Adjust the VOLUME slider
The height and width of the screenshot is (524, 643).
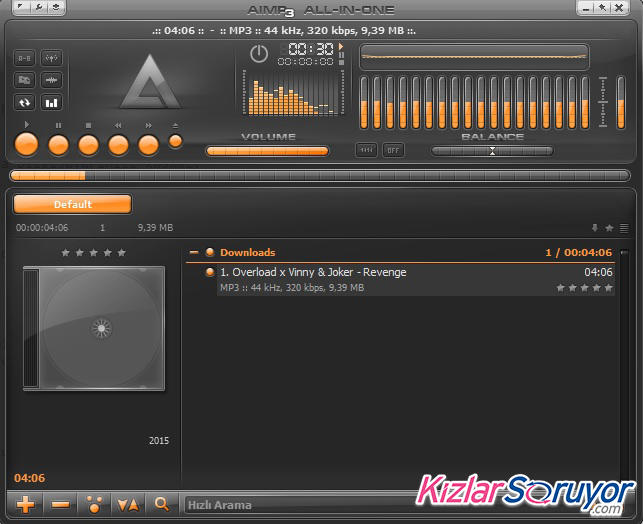(x=267, y=151)
